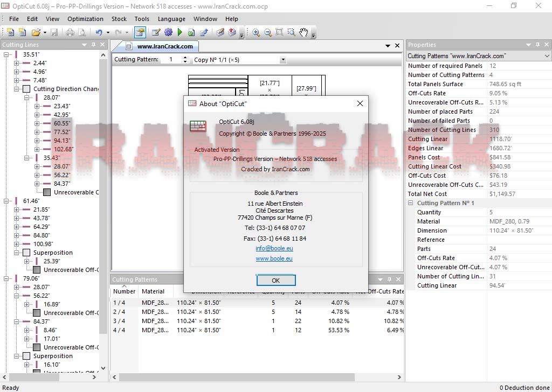Expand the 61.46" cutting line node
The image size is (552, 392).
click(x=6, y=201)
